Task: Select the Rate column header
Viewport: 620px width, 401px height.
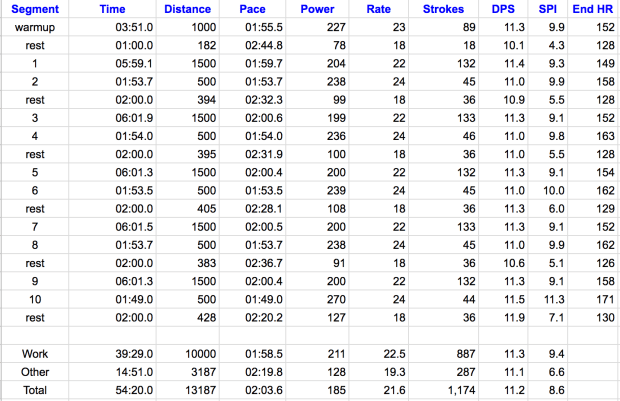Action: (379, 11)
